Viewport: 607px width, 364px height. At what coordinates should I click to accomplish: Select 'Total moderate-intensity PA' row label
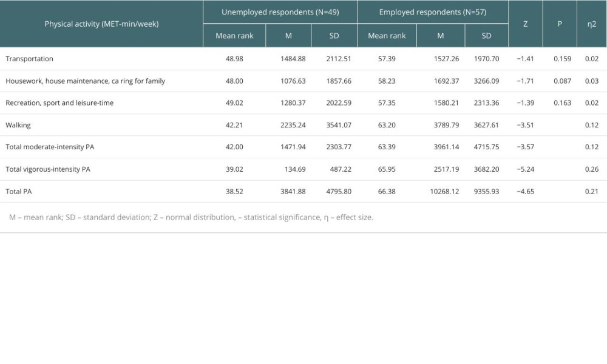point(50,147)
